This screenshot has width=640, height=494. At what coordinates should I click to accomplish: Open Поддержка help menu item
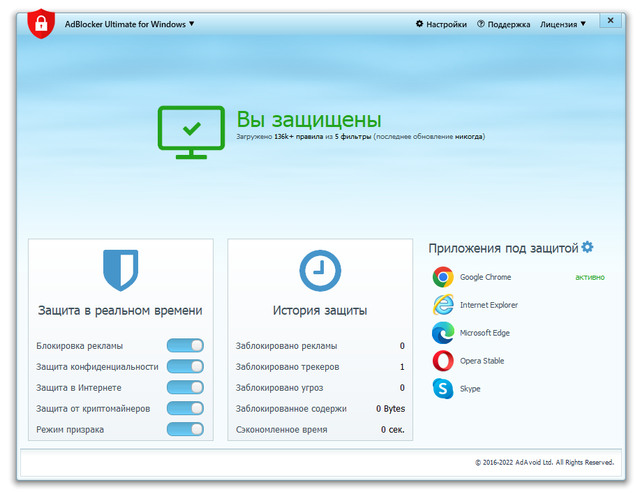click(x=504, y=24)
